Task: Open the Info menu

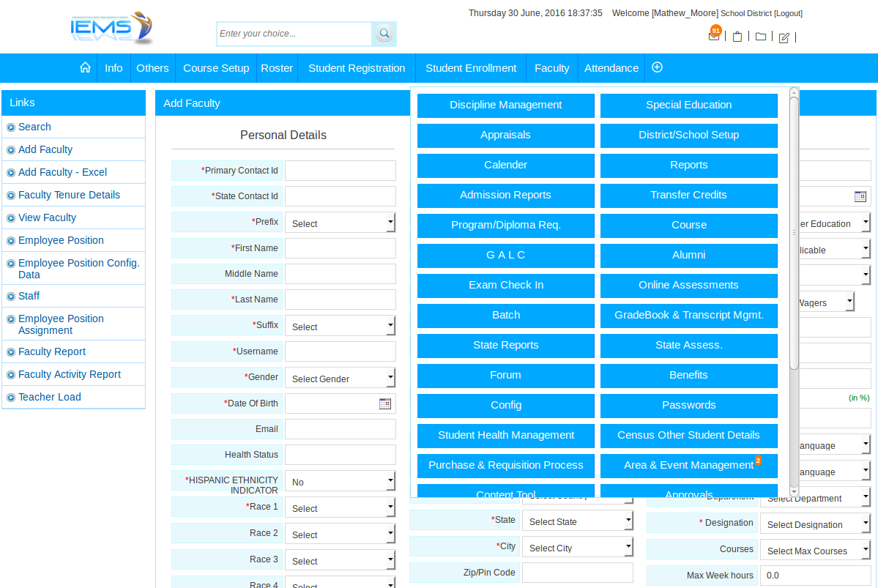Action: [114, 68]
